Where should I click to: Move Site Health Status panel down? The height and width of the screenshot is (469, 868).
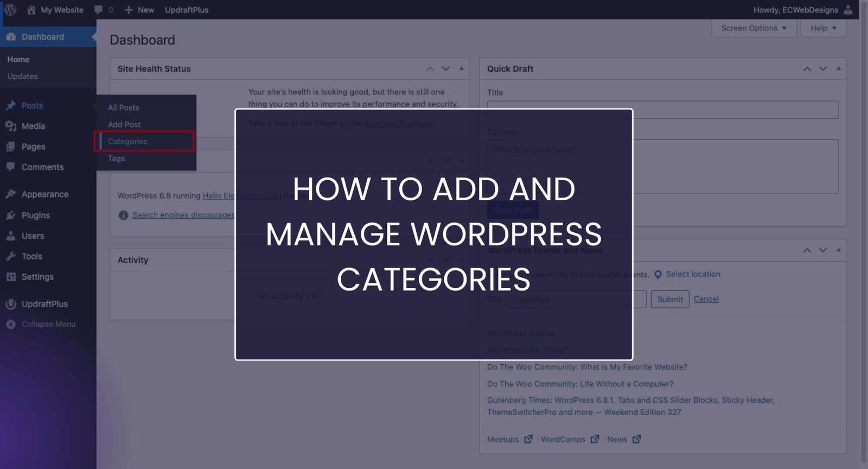pyautogui.click(x=445, y=69)
